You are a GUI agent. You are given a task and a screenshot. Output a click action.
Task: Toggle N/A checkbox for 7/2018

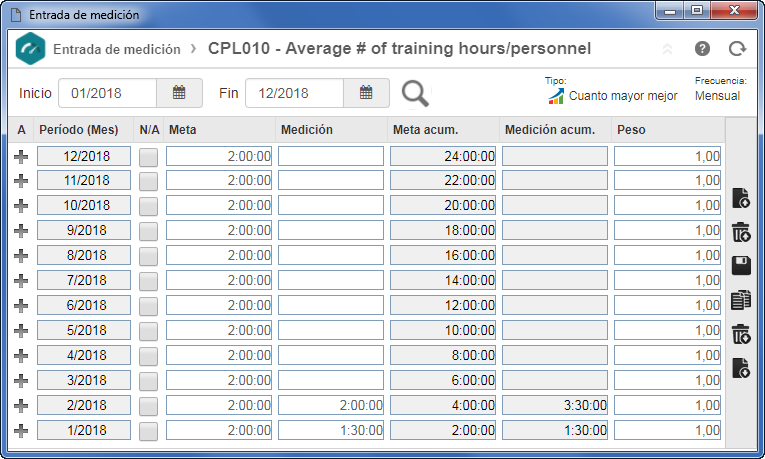point(148,281)
